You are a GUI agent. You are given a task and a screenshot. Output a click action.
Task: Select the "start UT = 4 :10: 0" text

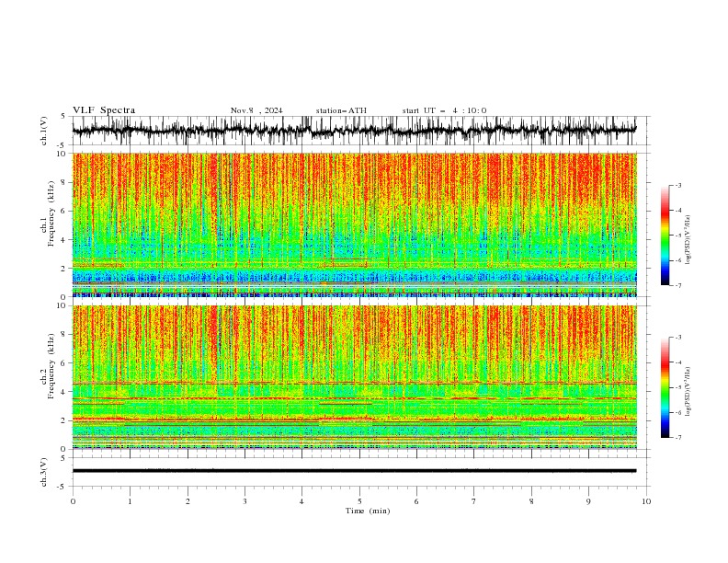(444, 110)
